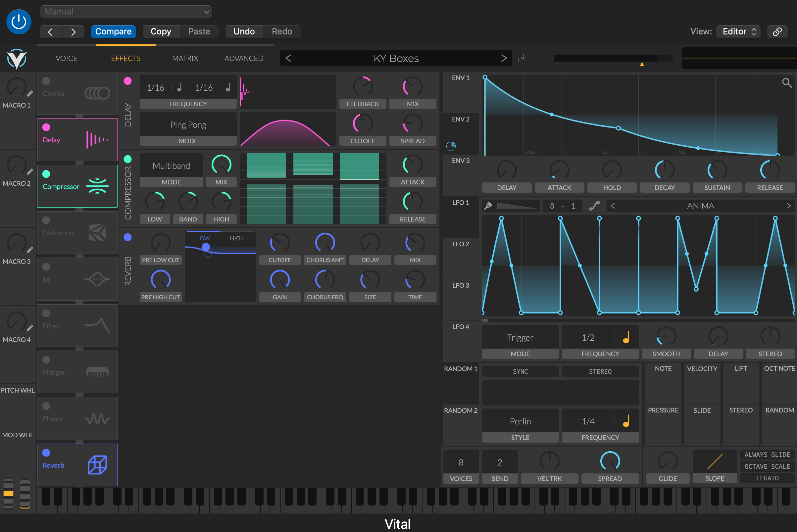Click the Filter effect curve icon
Screen dimensions: 797x532
click(97, 325)
